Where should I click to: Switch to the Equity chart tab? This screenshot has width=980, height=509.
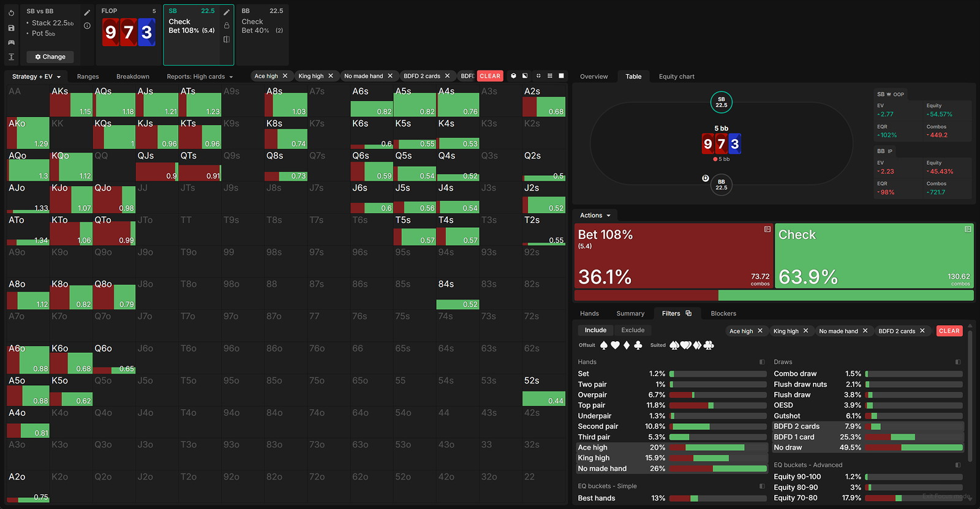tap(676, 77)
